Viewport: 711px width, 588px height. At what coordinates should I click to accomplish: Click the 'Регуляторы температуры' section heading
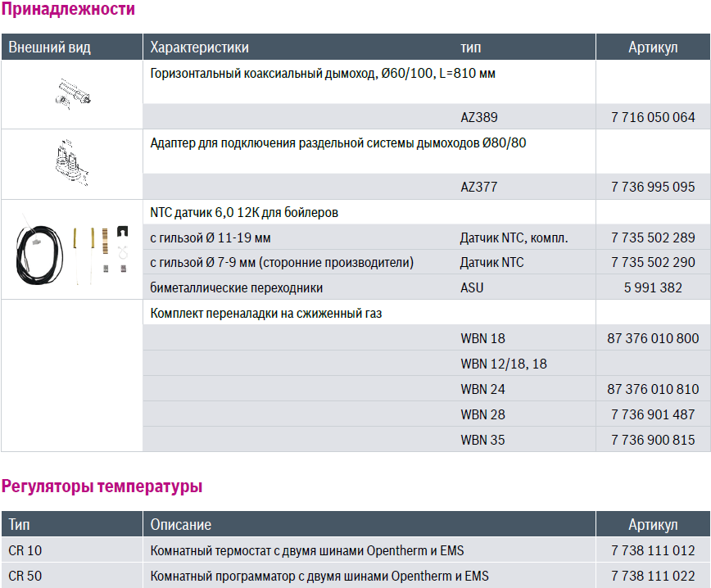coord(102,486)
